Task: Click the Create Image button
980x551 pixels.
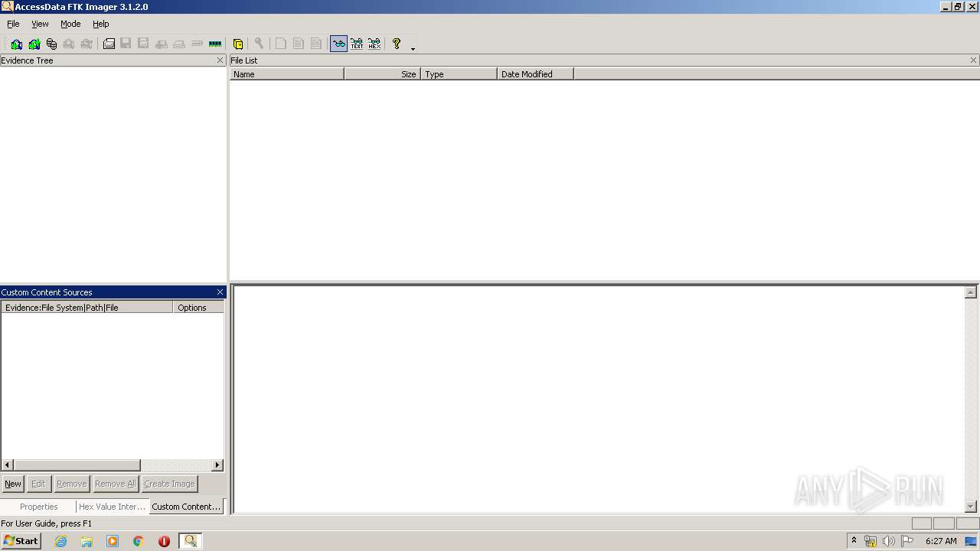Action: [x=169, y=484]
